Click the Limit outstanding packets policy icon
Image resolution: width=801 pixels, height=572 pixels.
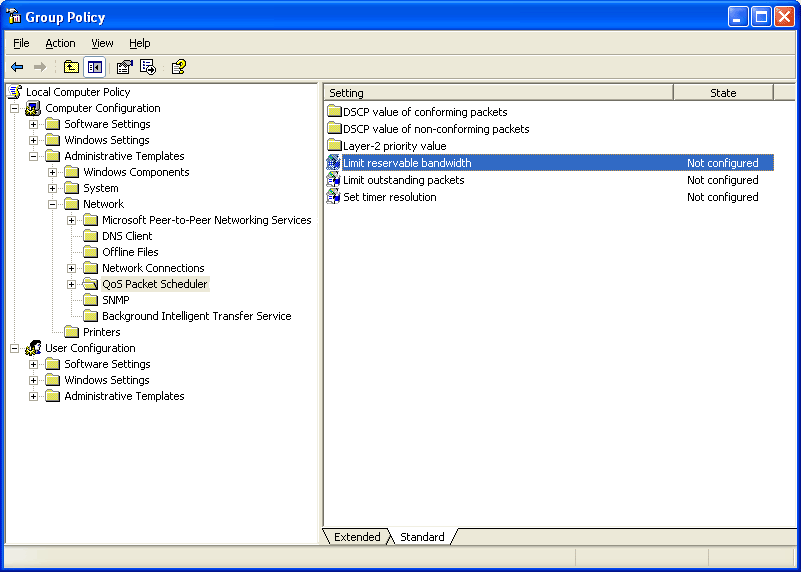tap(334, 180)
